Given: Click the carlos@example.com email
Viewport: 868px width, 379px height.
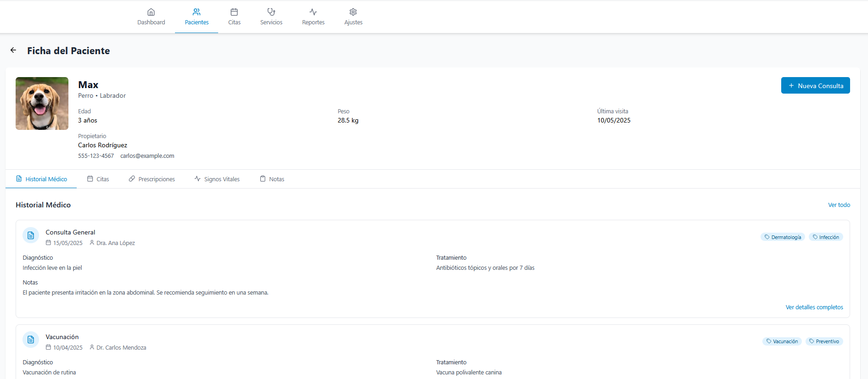Looking at the screenshot, I should tap(147, 156).
